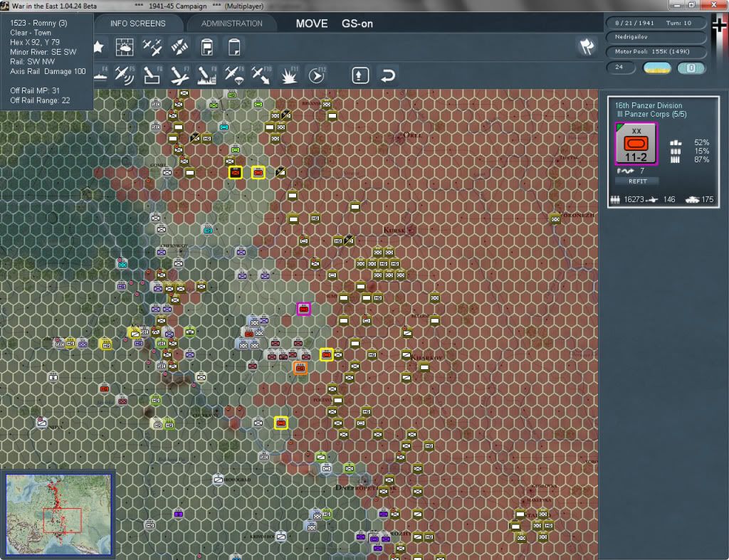Click the 52% stat bar icon
The height and width of the screenshot is (560, 729).
(x=676, y=143)
